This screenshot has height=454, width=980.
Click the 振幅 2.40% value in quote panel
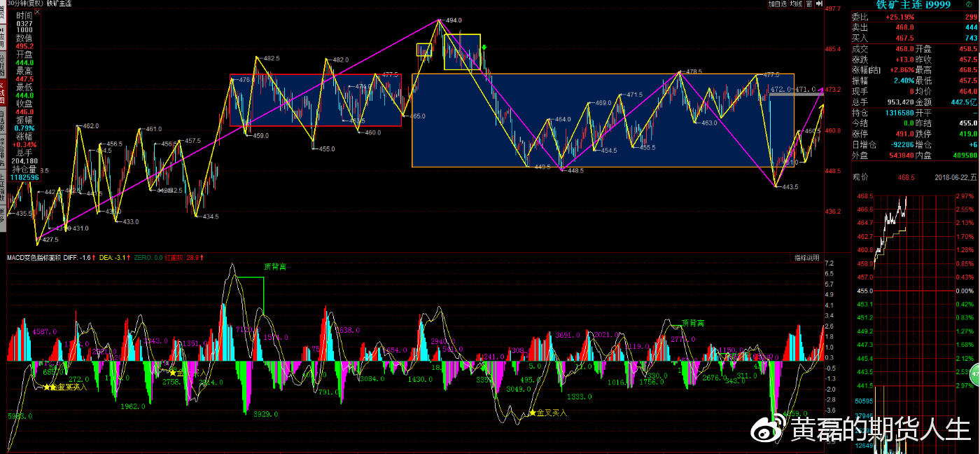(903, 81)
